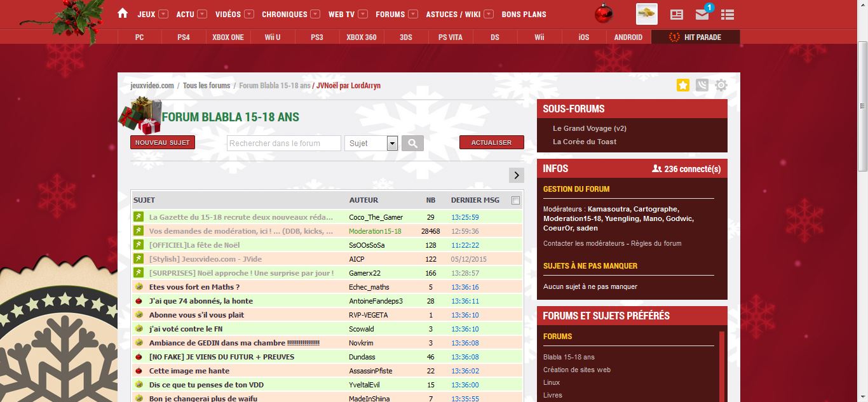Select the ANDROID platform tab
This screenshot has width=868, height=402.
(x=628, y=37)
